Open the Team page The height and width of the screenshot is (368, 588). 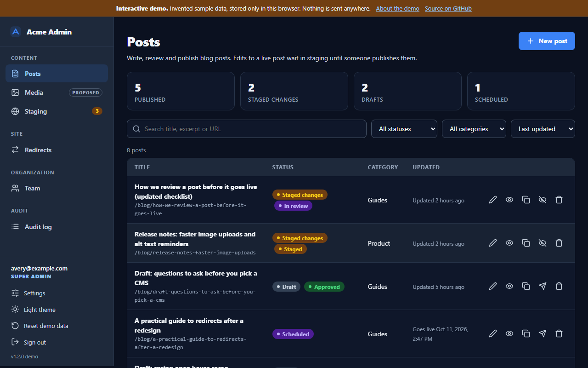tap(57, 188)
